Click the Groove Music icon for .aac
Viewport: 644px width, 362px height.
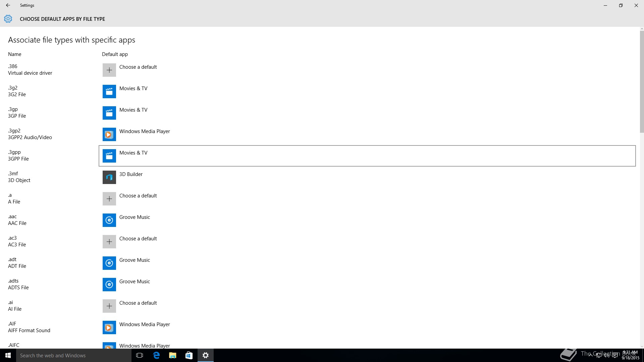pos(109,220)
